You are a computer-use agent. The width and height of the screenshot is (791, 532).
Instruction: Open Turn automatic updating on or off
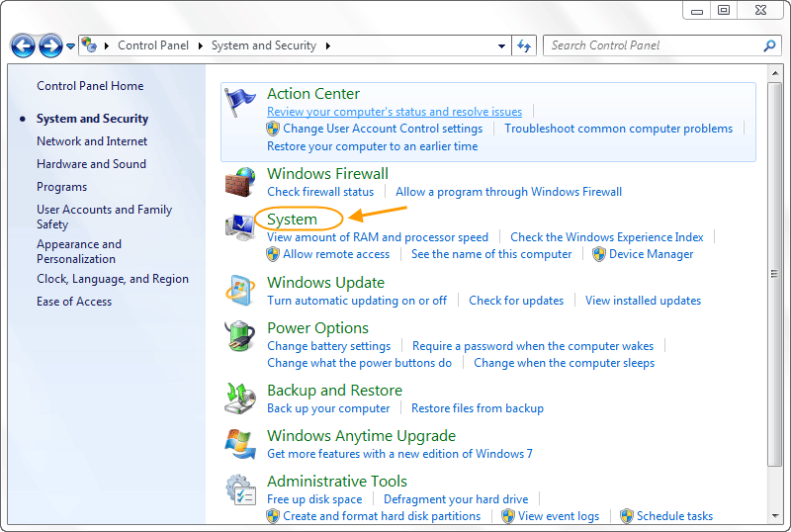coord(357,301)
